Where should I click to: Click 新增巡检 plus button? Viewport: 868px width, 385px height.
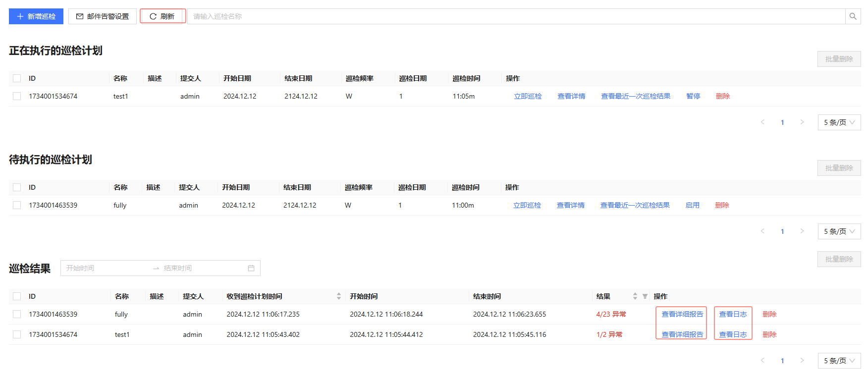pyautogui.click(x=36, y=16)
